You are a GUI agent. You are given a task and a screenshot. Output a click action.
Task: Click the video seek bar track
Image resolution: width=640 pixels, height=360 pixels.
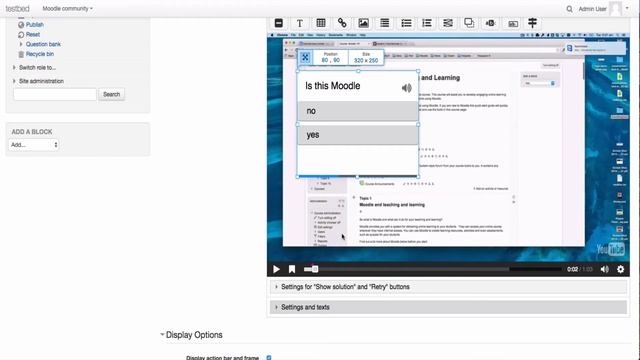(433, 269)
